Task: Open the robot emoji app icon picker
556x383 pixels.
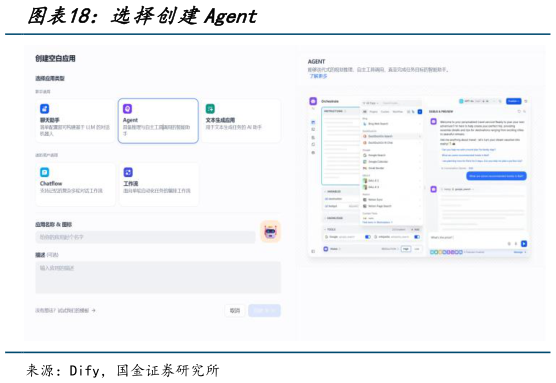Action: (271, 232)
